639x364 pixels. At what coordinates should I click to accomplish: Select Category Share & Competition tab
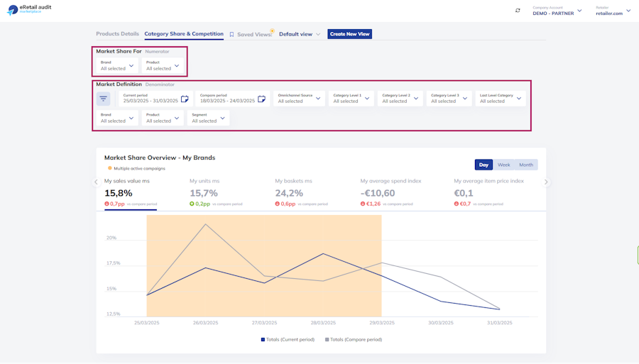coord(184,34)
